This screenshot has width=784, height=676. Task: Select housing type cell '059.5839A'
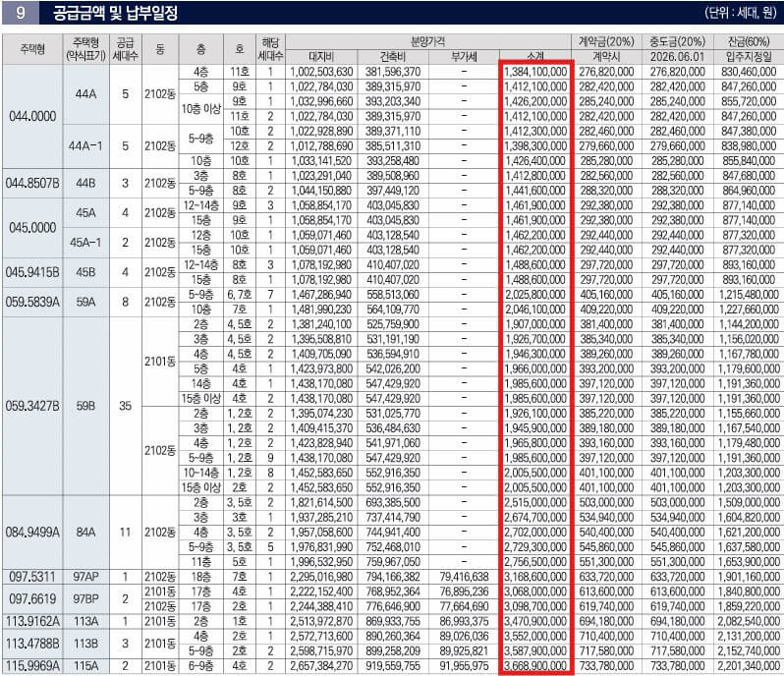tap(32, 302)
